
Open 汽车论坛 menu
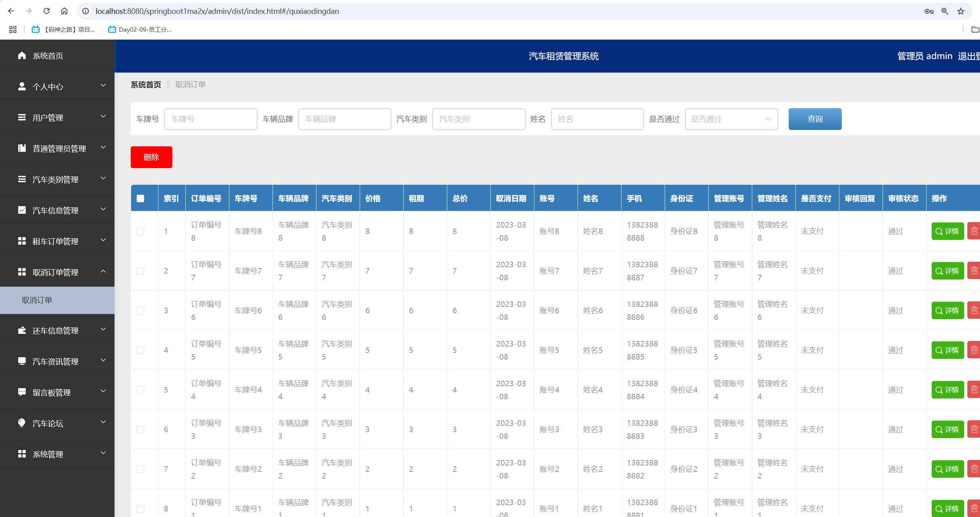(57, 423)
